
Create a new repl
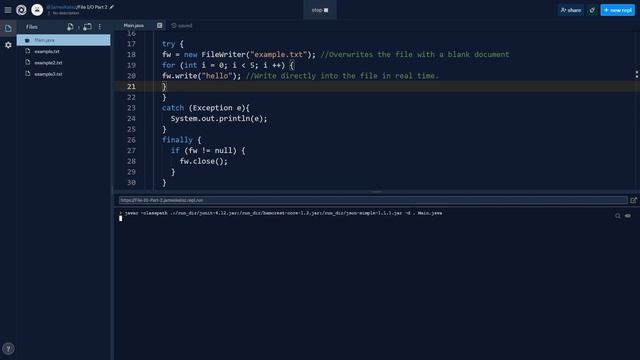[x=618, y=10]
